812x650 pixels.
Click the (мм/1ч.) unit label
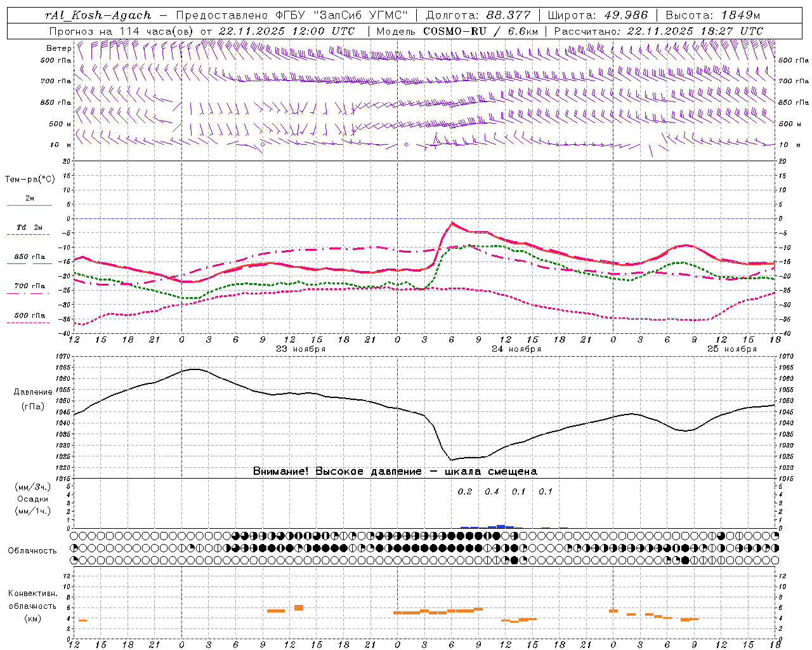click(32, 511)
